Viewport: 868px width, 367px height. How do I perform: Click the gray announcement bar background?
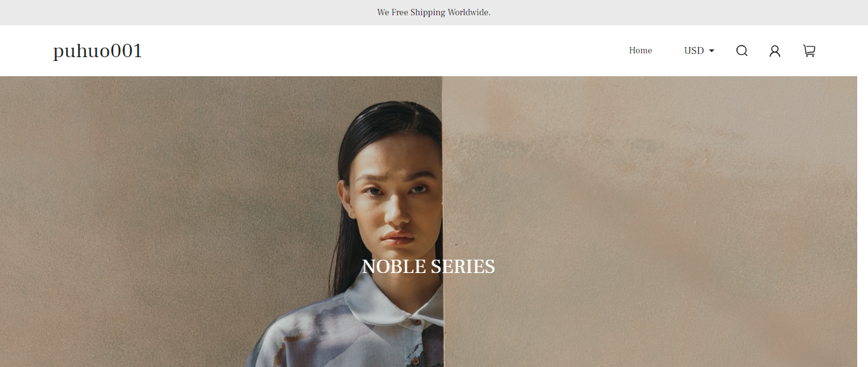click(x=191, y=12)
